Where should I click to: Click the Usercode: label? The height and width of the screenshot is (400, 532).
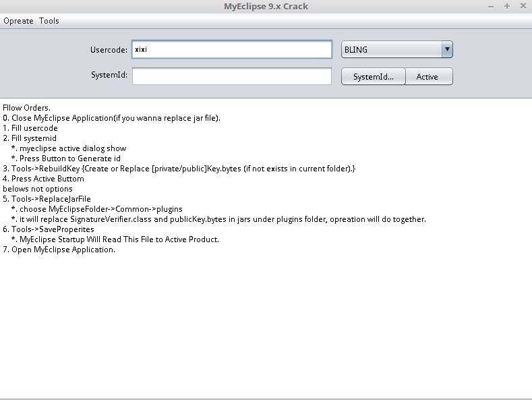[x=109, y=50]
